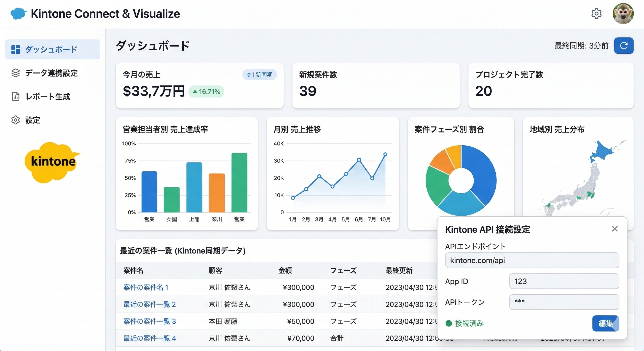
Task: Click the 3月 data point on line chart
Action: [319, 176]
